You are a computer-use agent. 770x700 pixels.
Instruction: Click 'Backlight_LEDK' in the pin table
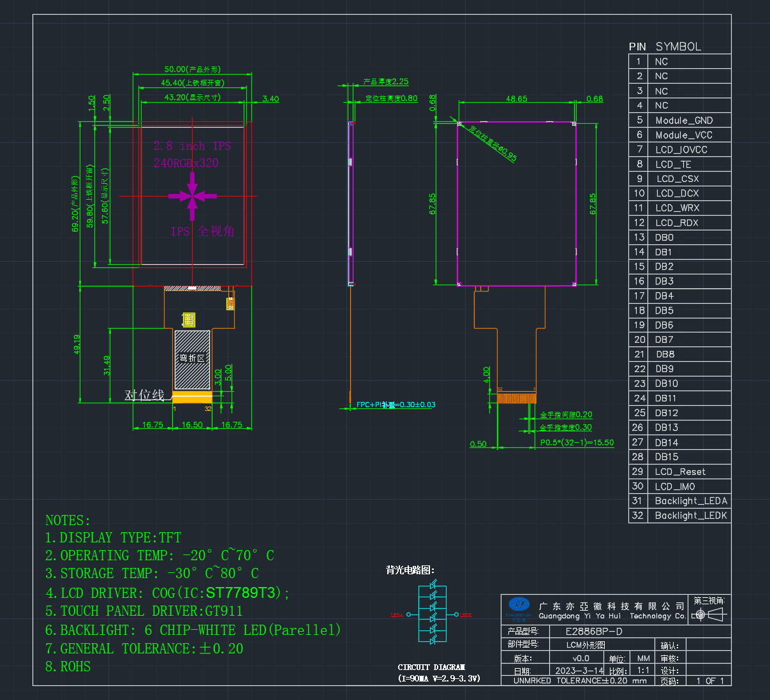(x=691, y=516)
